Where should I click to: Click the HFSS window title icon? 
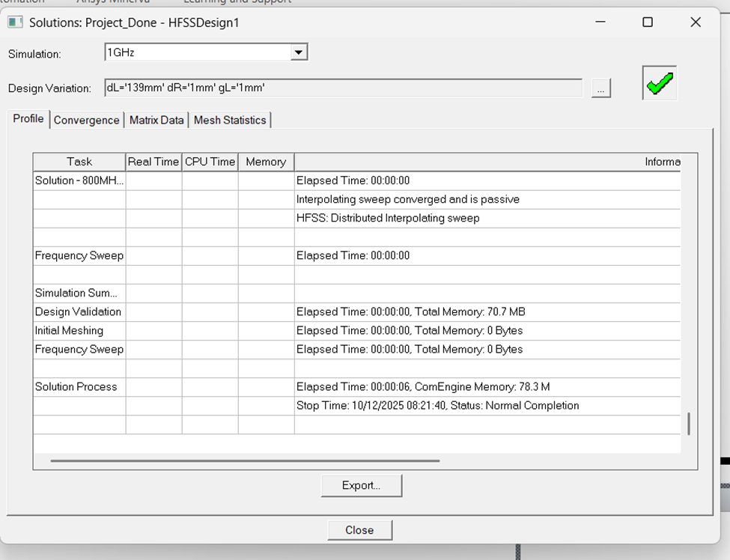coord(15,22)
